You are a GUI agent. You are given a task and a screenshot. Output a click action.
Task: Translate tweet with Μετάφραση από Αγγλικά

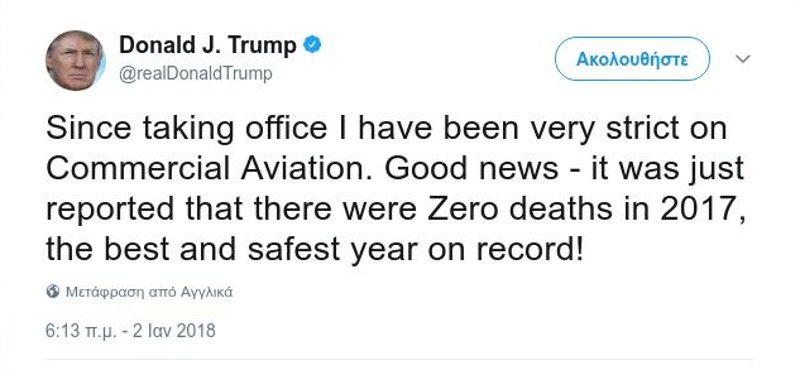(x=149, y=292)
